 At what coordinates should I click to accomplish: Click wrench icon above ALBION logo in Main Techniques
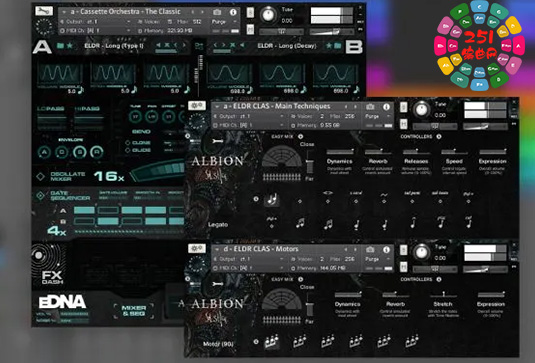(217, 141)
